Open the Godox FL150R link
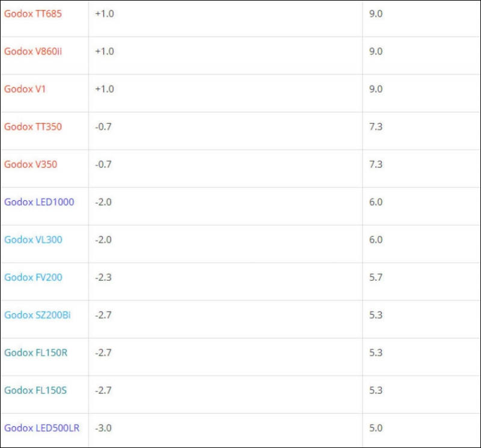This screenshot has height=448, width=481. pos(35,352)
